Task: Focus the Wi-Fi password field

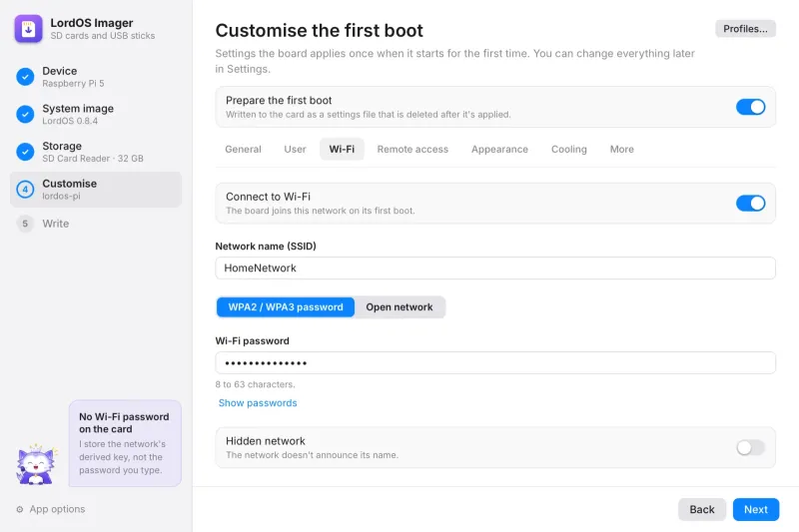Action: click(495, 363)
